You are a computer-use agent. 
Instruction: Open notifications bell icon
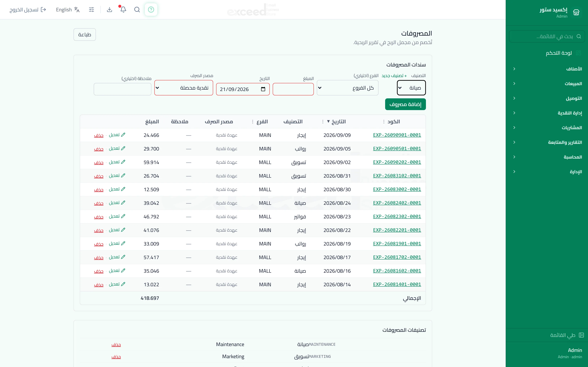coord(123,10)
